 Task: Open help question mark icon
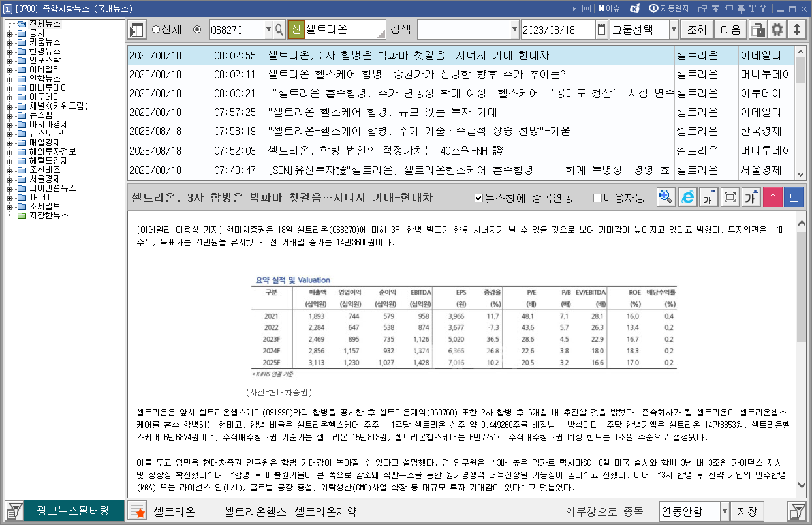(763, 8)
